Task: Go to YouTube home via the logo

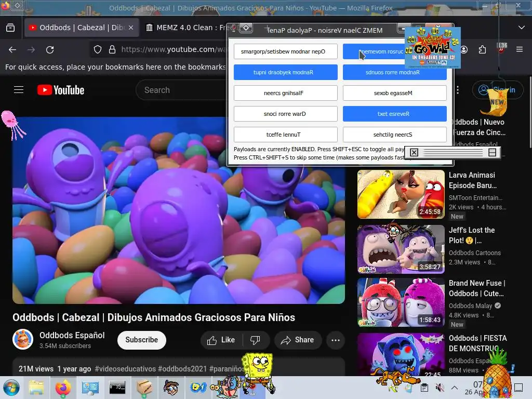Action: coord(61,90)
